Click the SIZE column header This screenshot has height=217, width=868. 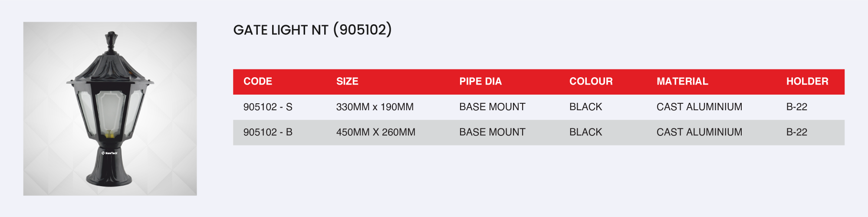pyautogui.click(x=347, y=82)
